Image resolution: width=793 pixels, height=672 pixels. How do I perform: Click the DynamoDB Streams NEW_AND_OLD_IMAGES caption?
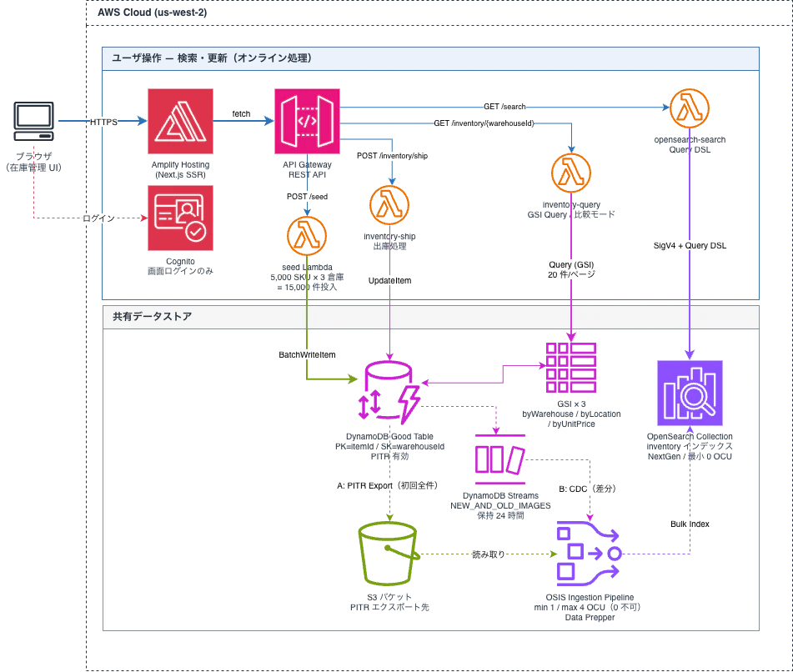tap(500, 505)
